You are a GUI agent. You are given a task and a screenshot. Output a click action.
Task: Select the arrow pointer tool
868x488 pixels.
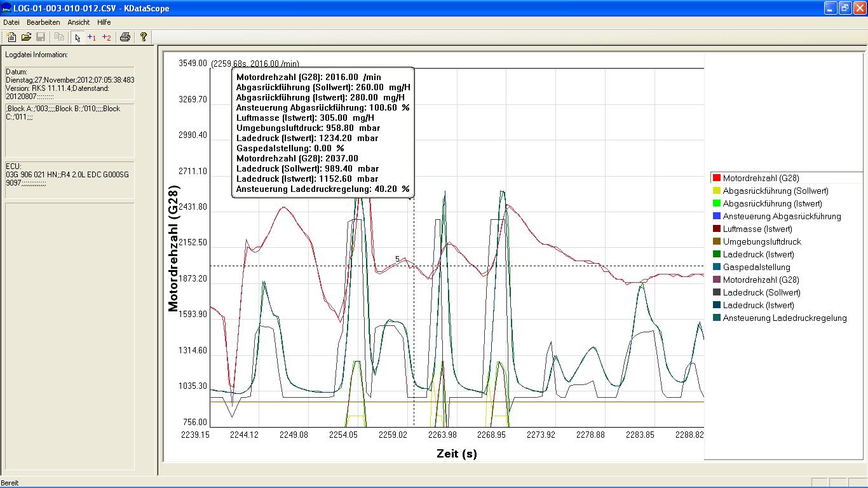click(77, 37)
